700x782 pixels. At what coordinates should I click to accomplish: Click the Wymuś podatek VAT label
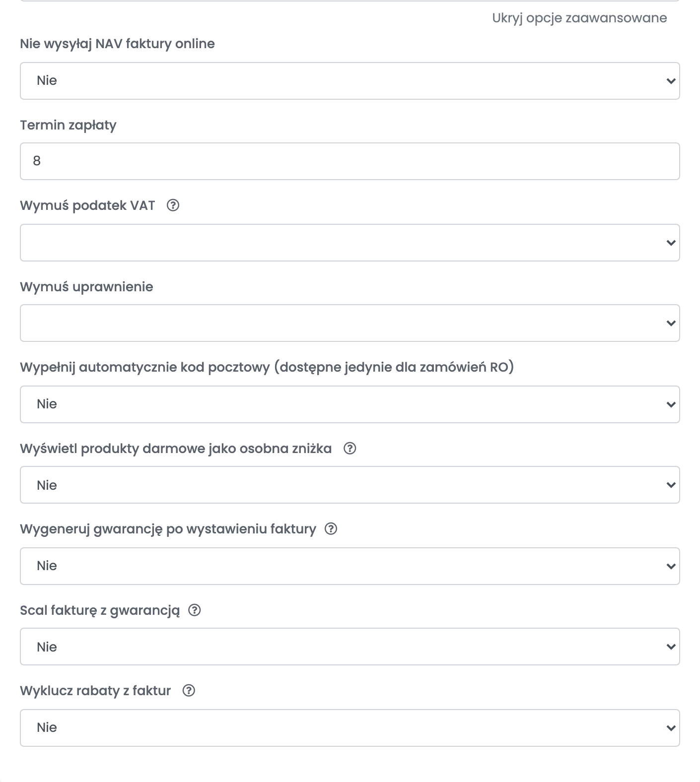[87, 205]
